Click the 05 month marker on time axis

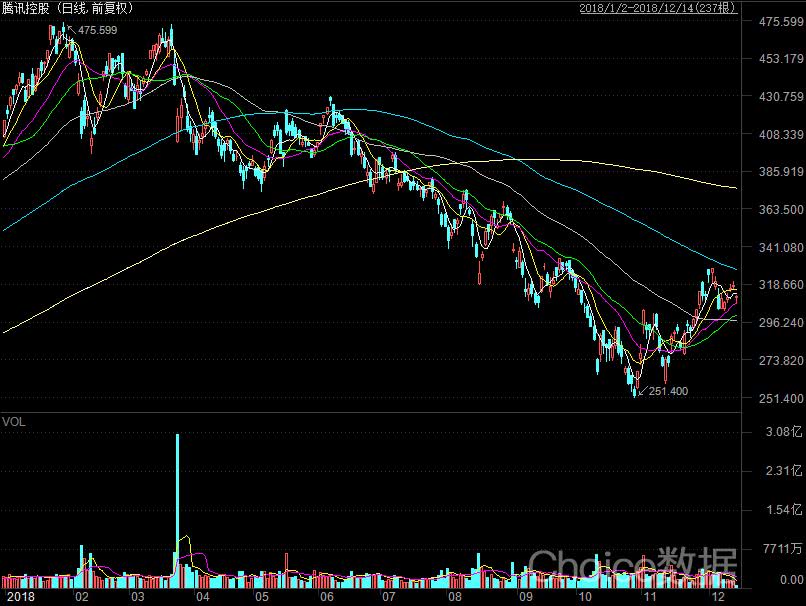click(x=262, y=597)
